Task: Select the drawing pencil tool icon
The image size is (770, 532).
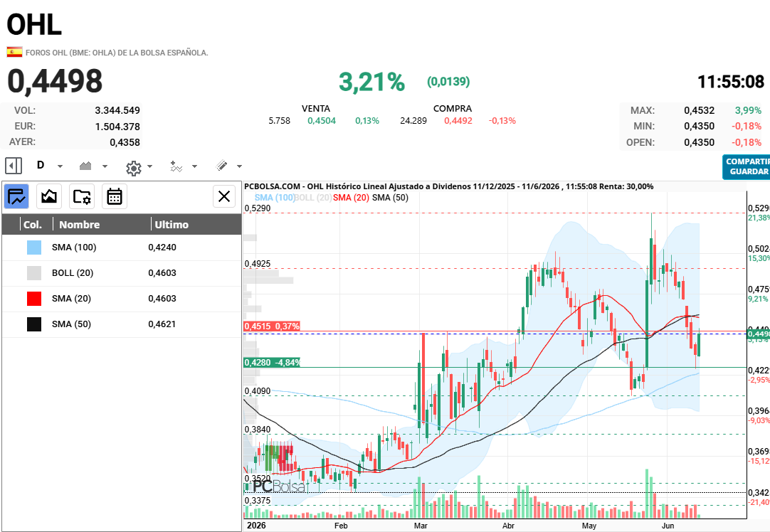Action: (x=222, y=166)
